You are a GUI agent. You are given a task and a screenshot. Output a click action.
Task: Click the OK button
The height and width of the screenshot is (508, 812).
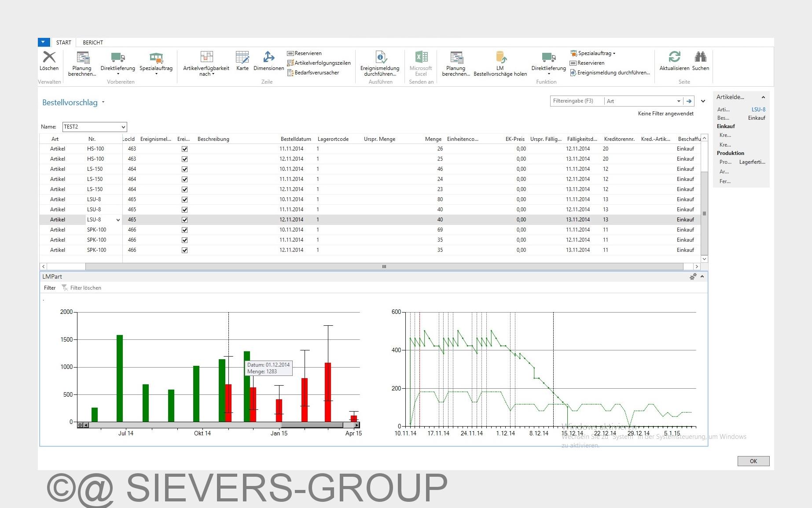(753, 461)
